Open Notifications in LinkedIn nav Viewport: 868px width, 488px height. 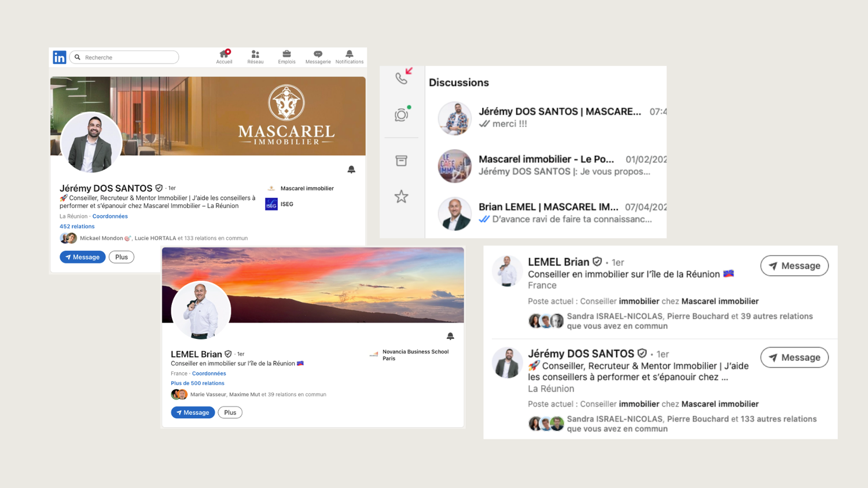[x=350, y=57]
